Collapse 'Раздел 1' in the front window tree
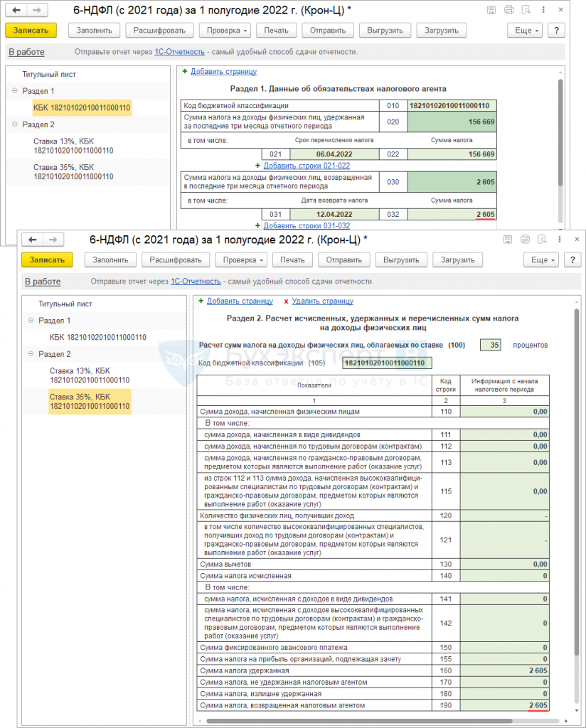 31,321
